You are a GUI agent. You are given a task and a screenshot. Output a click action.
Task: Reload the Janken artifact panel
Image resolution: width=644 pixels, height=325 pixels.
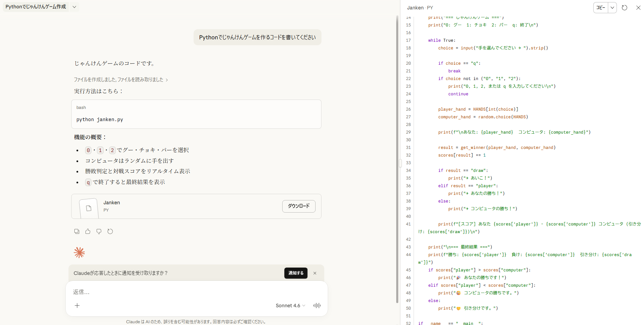tap(625, 8)
